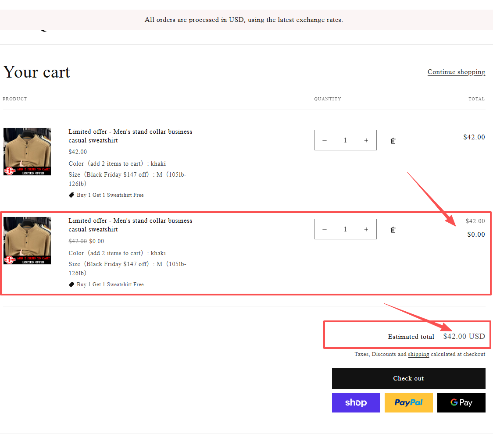Viewport: 493px width, 448px height.
Task: Click the Your cart heading
Action: click(36, 72)
